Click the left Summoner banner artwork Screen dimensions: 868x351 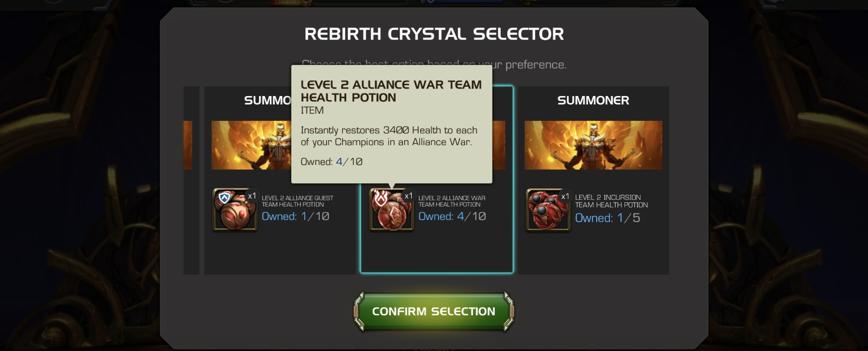click(x=251, y=145)
